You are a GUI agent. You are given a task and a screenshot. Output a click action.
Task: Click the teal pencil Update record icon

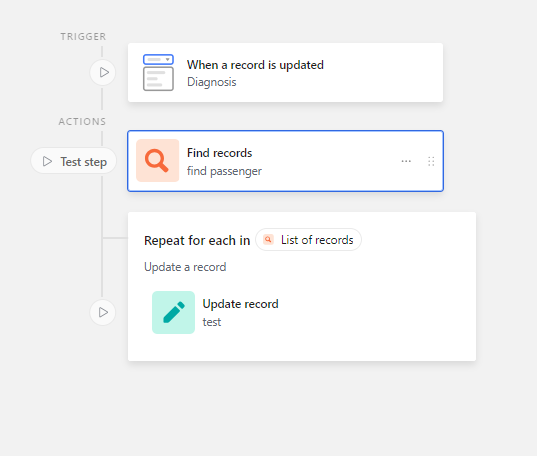(173, 312)
